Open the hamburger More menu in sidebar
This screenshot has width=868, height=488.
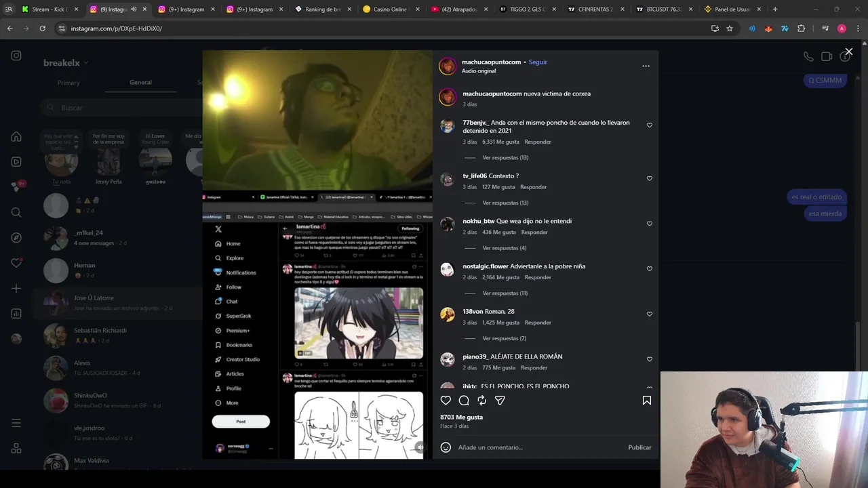coord(16,423)
